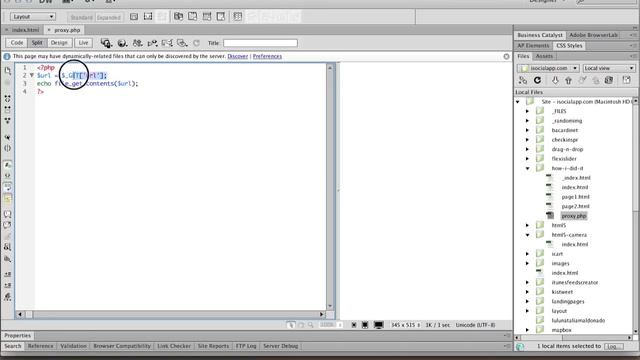This screenshot has width=640, height=360.
Task: Click the Select Parent Tag code toolbar icon
Action: [x=7, y=138]
